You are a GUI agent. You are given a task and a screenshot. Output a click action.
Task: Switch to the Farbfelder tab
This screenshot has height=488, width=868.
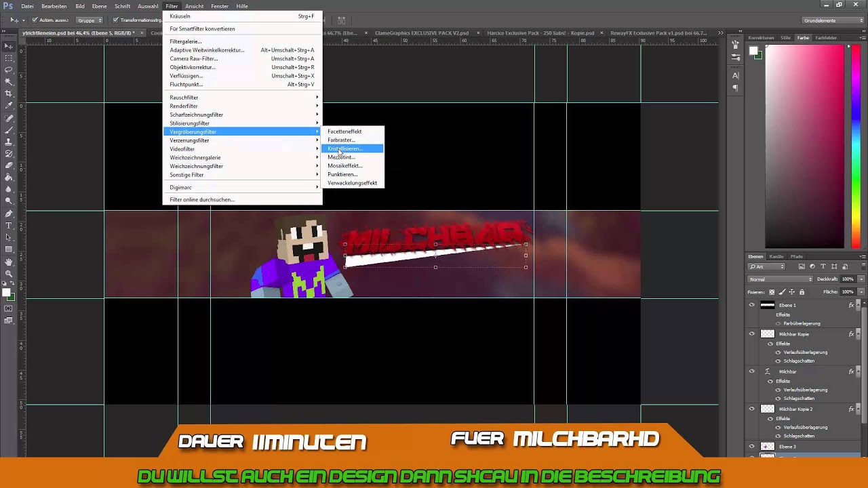pyautogui.click(x=826, y=38)
